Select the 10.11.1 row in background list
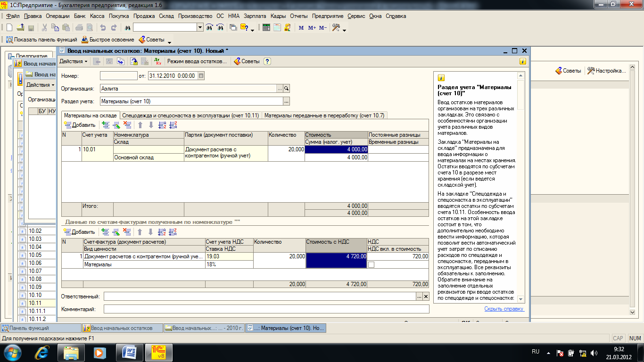Screen dimensions: 644x362 click(x=38, y=311)
